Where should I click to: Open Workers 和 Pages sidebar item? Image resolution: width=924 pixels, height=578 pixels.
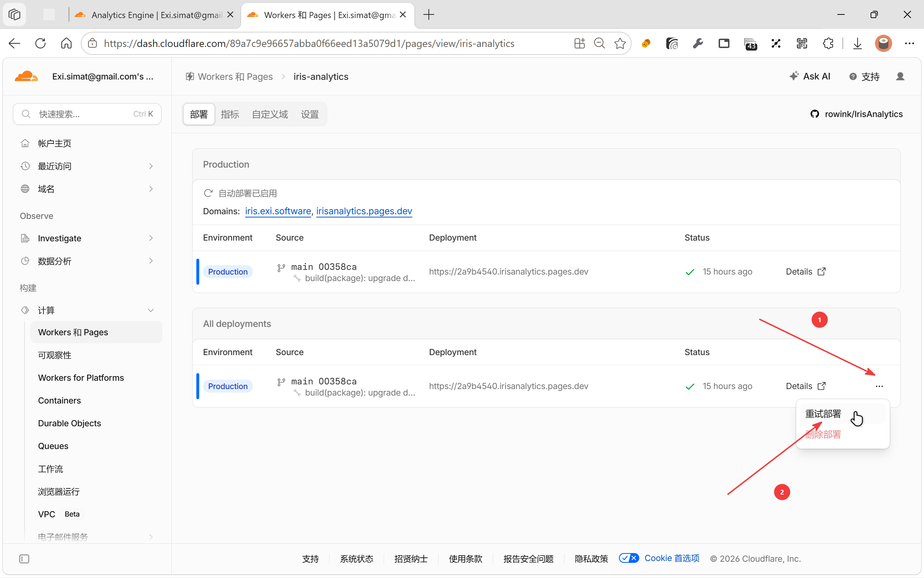click(x=96, y=332)
